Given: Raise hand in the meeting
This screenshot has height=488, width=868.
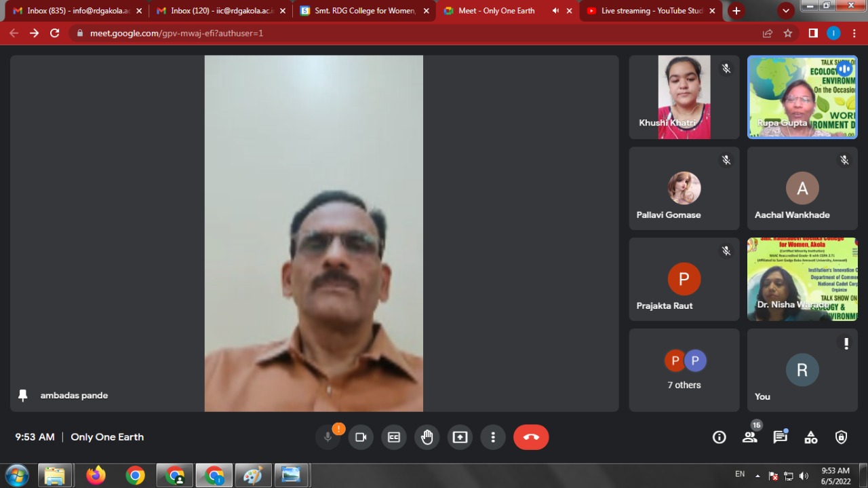Looking at the screenshot, I should point(427,437).
